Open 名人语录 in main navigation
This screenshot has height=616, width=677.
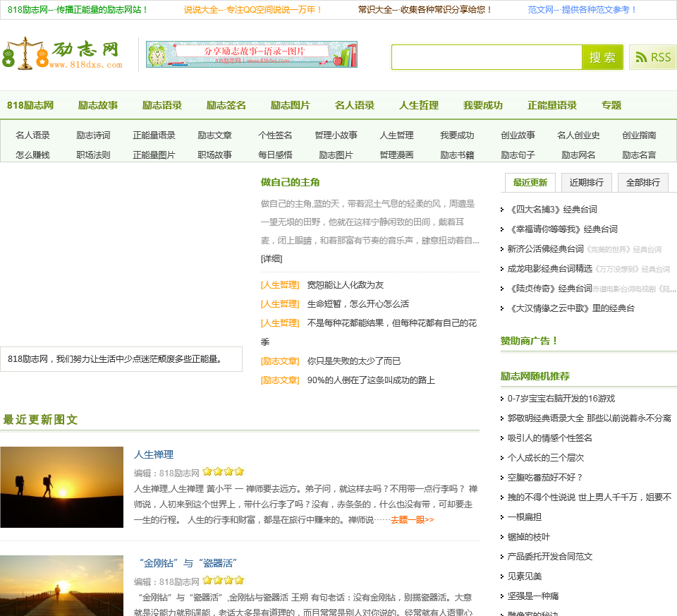355,105
